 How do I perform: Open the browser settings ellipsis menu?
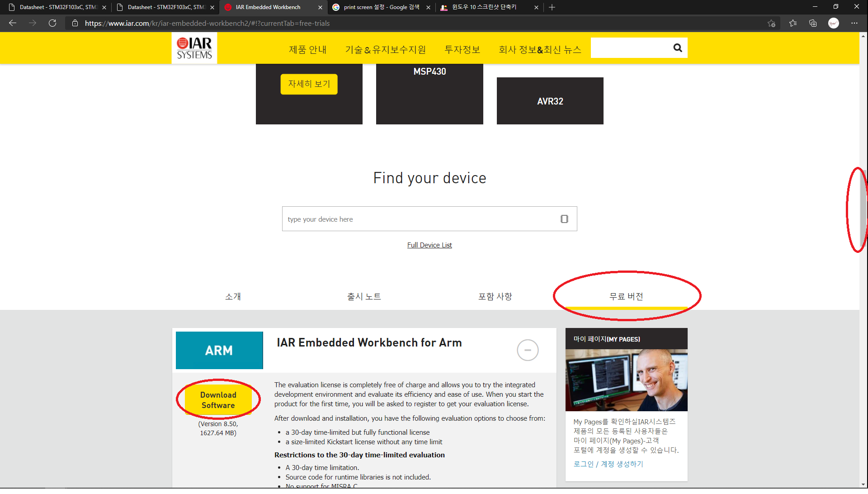[x=854, y=23]
